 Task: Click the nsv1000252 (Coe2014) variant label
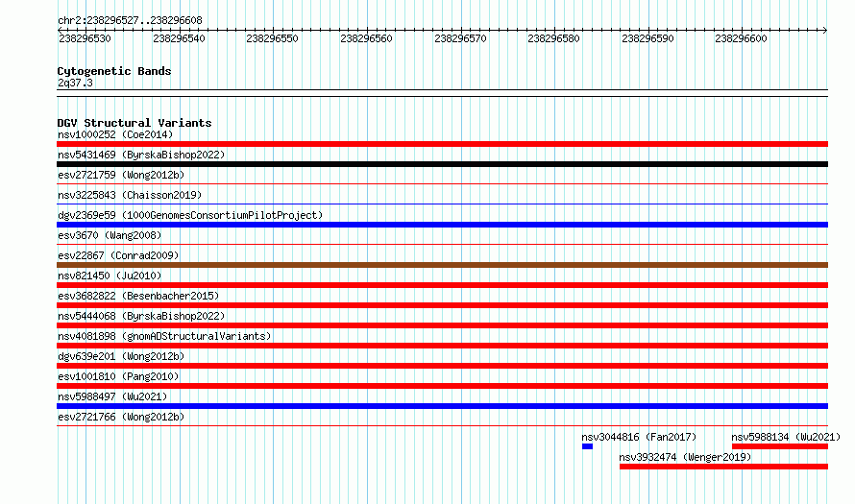click(x=115, y=134)
